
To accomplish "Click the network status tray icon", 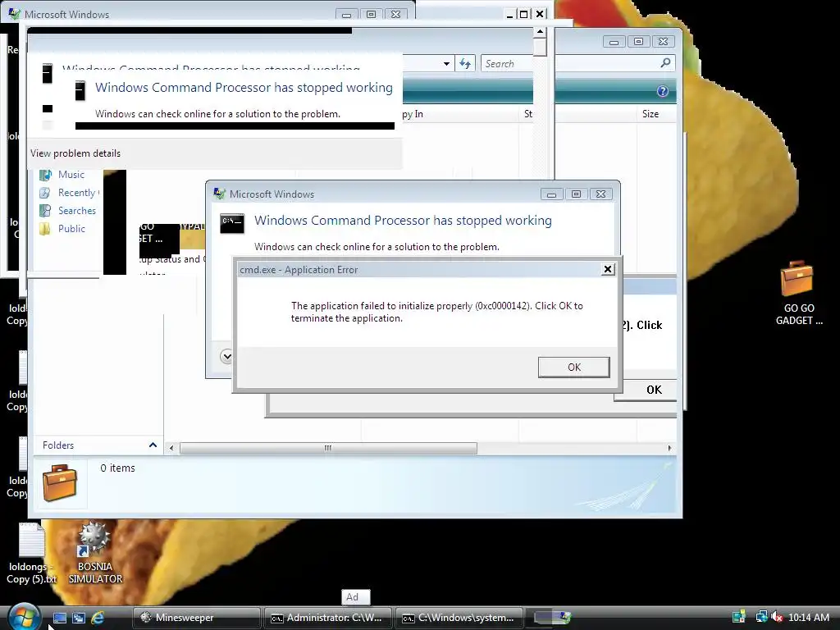I will point(760,617).
